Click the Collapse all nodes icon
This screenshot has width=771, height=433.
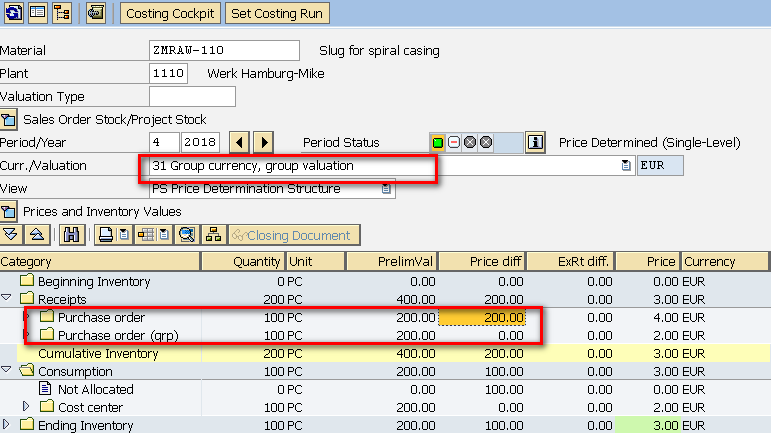pyautogui.click(x=36, y=235)
